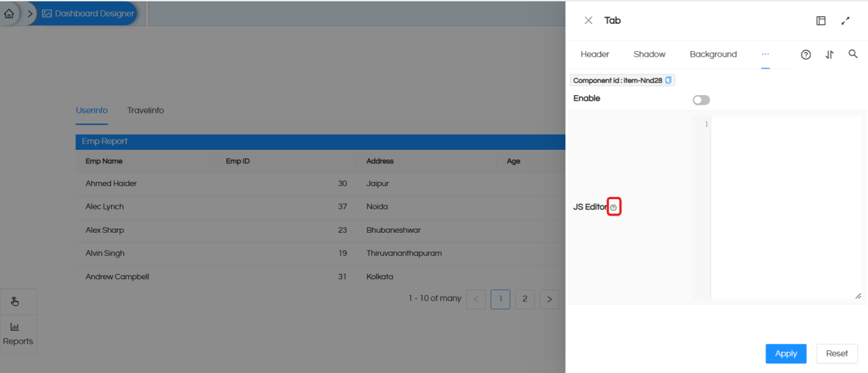This screenshot has height=373, width=868.
Task: Click the Thiruvananthapuram address cell
Action: 404,253
